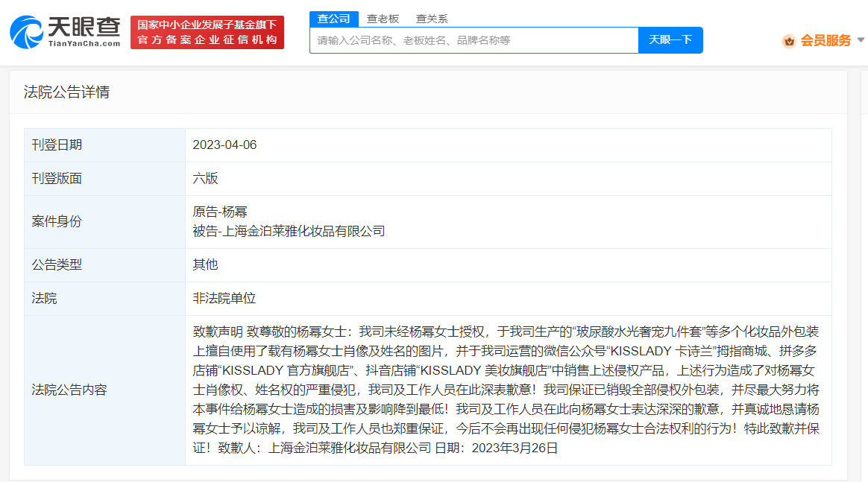The width and height of the screenshot is (868, 482).
Task: Click the date value 2023-04-06
Action: [224, 145]
